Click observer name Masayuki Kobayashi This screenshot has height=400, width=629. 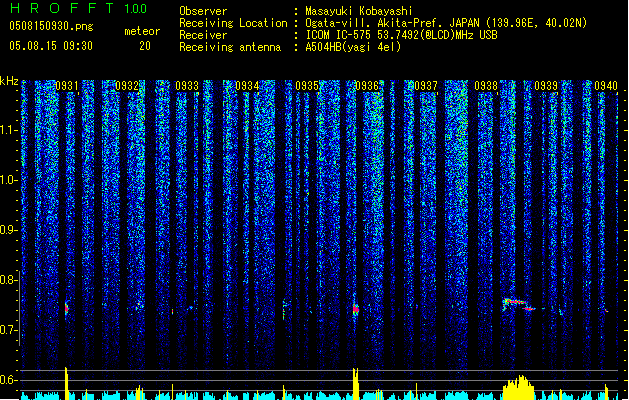point(358,11)
